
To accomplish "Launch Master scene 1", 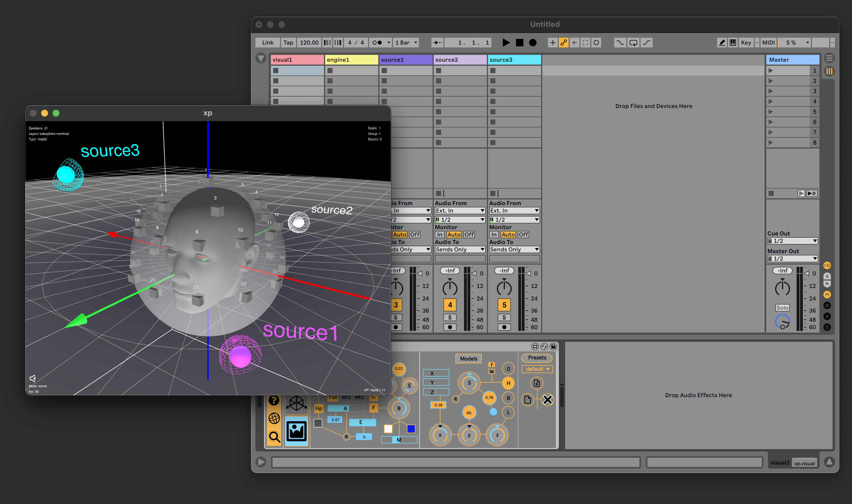I will coord(771,71).
